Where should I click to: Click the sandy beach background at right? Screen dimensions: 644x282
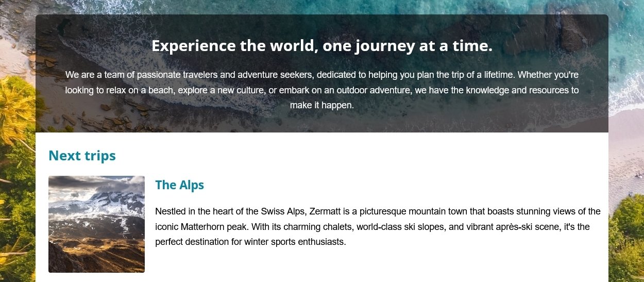point(627,150)
